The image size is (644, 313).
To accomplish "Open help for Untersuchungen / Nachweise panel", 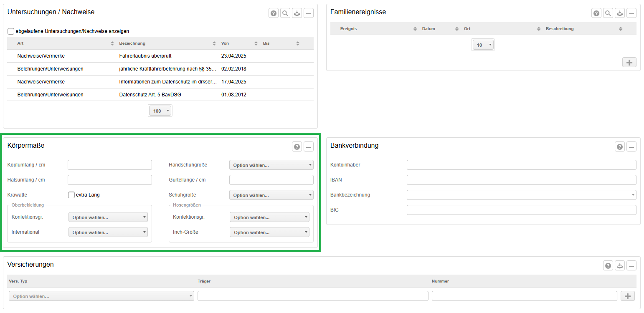I will click(x=274, y=13).
